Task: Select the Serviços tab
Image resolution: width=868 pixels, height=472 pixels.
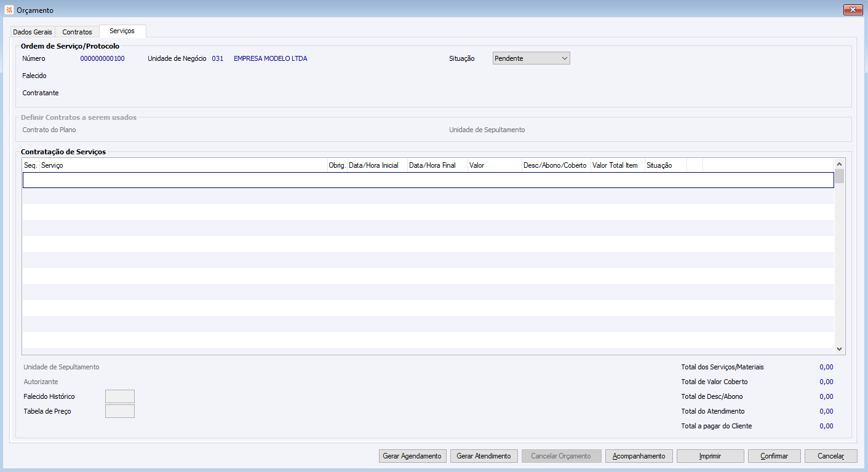Action: (x=122, y=31)
